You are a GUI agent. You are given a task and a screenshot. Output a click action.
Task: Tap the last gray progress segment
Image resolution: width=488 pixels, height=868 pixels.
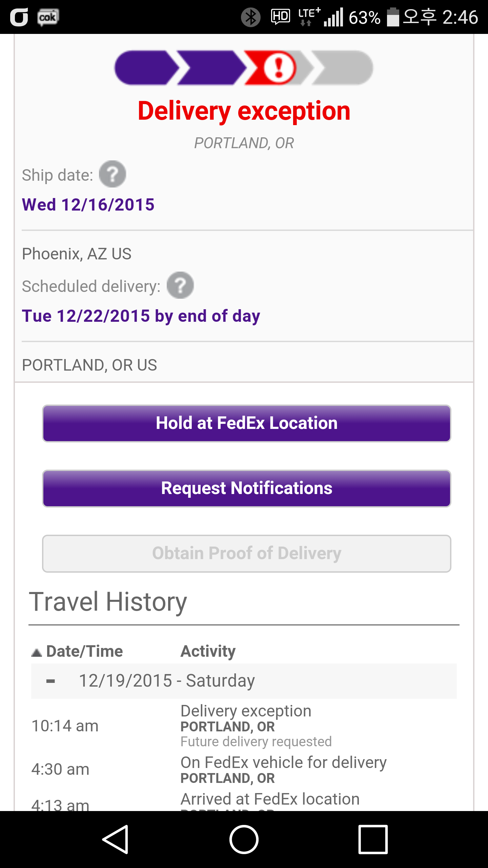click(342, 68)
